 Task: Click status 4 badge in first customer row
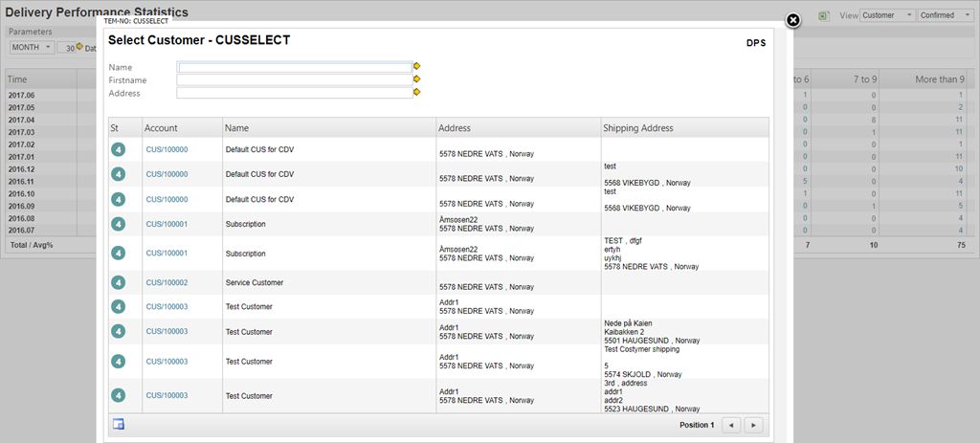(x=118, y=150)
